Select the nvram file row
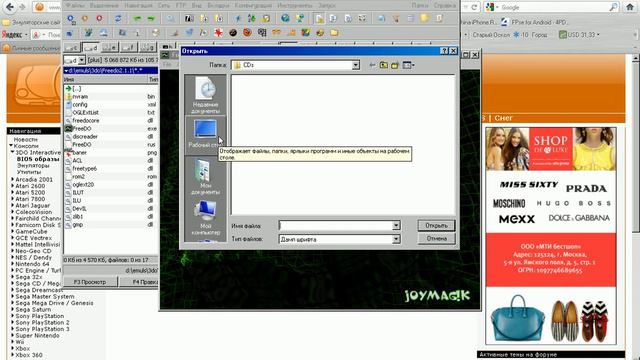The width and height of the screenshot is (640, 360). tap(110, 97)
